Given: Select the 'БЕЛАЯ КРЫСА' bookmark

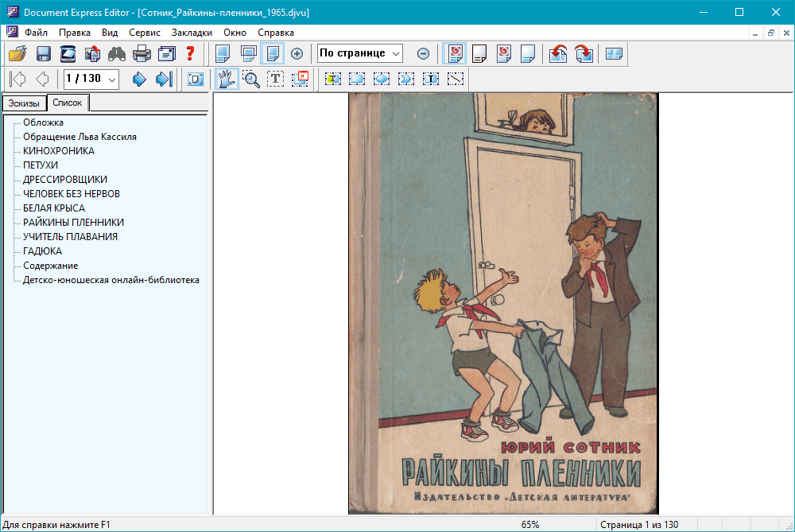Looking at the screenshot, I should [54, 208].
